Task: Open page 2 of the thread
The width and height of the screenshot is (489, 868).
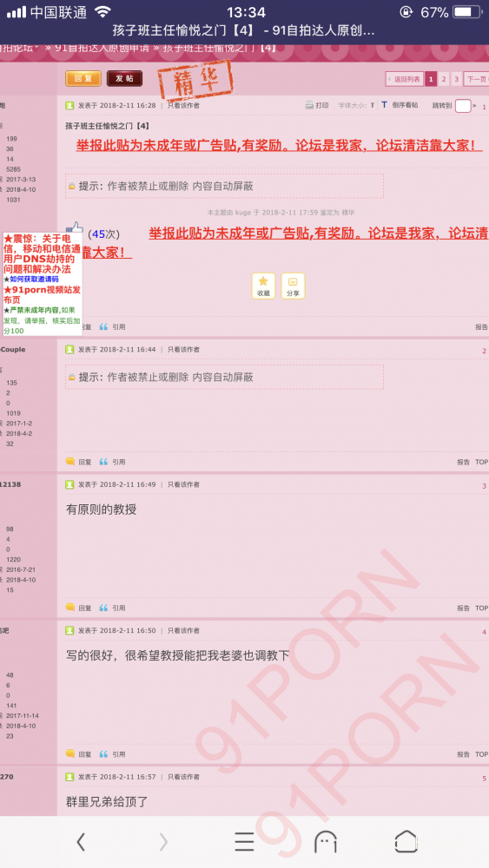Action: pyautogui.click(x=444, y=79)
